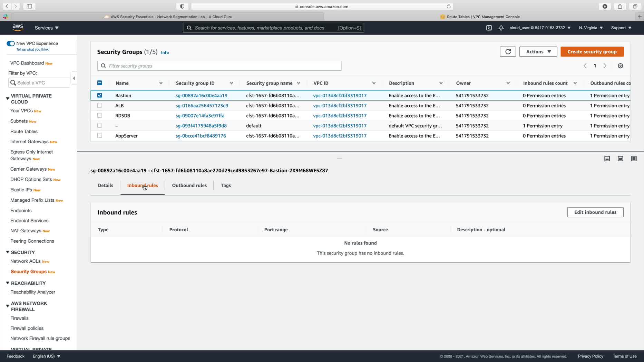The width and height of the screenshot is (644, 362).
Task: Reload the page from the address bar
Action: 449,6
